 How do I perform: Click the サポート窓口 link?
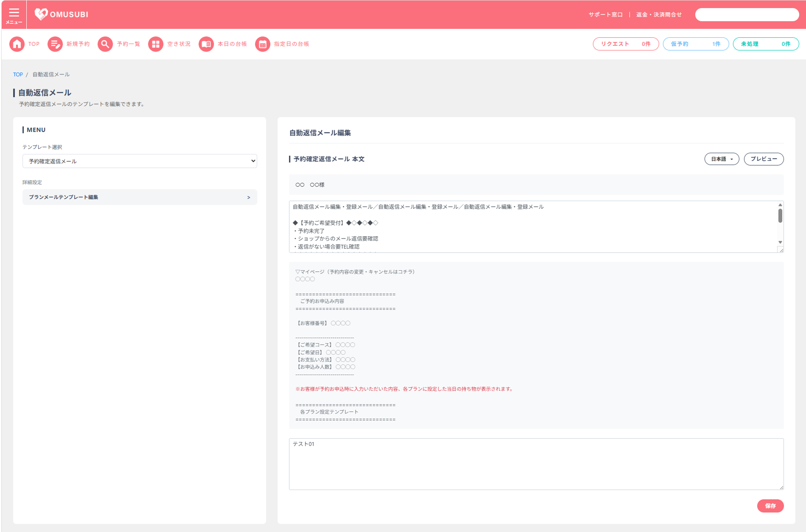point(606,15)
